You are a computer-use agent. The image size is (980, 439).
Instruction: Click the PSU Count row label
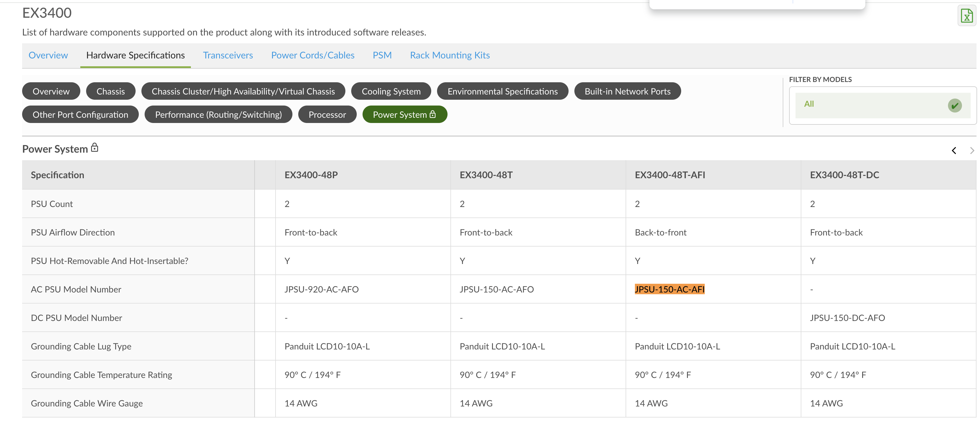pyautogui.click(x=52, y=204)
